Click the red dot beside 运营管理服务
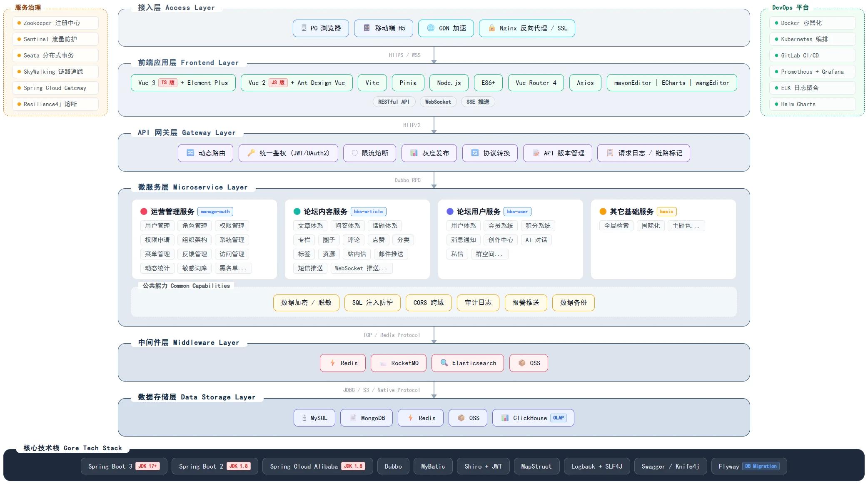868x484 pixels. [144, 212]
